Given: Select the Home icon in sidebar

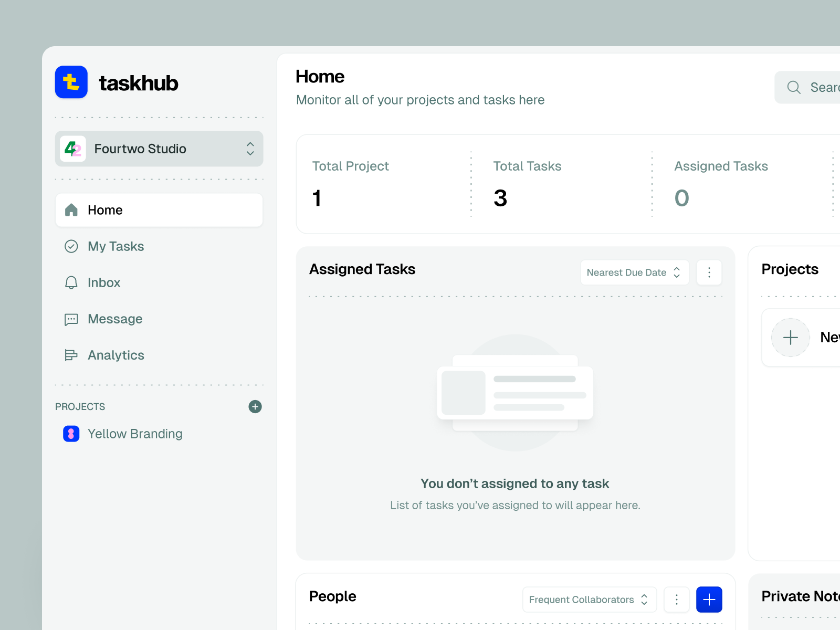Looking at the screenshot, I should (71, 210).
